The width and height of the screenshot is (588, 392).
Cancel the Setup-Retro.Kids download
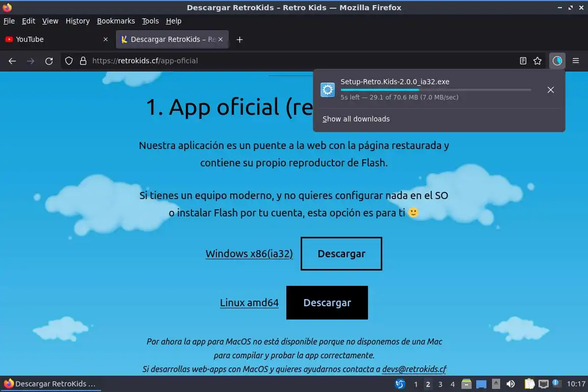coord(551,90)
